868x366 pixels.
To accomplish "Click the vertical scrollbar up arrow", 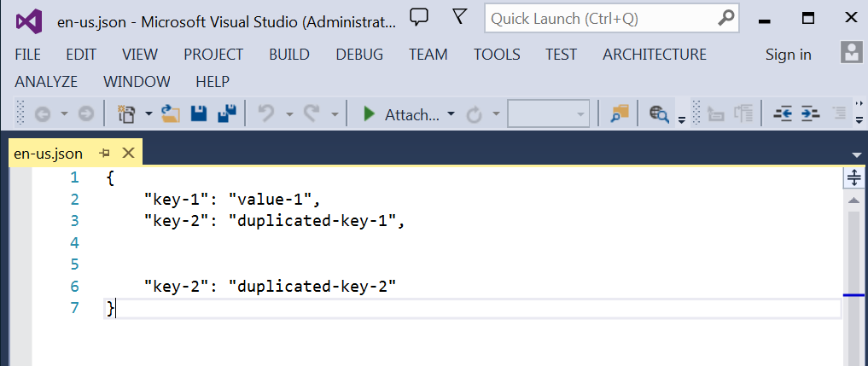I will click(854, 200).
